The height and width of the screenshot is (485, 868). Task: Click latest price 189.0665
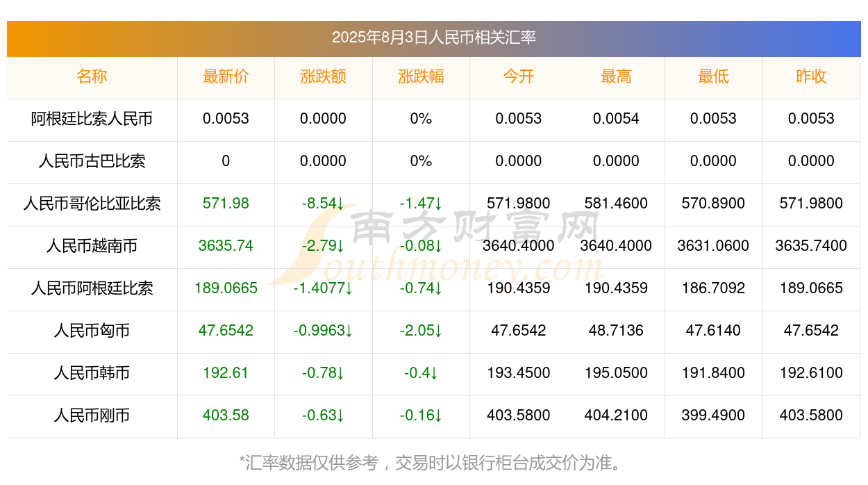[x=226, y=288]
